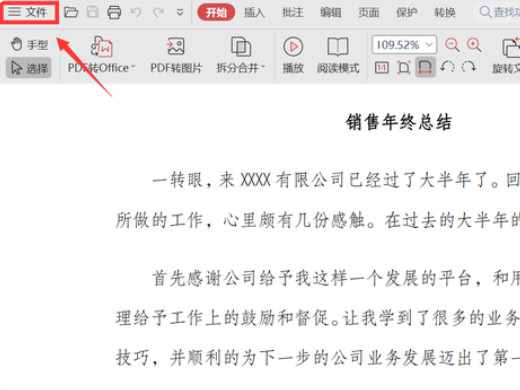This screenshot has width=520, height=390.
Task: Enter 阅读模式 reading mode
Action: [x=338, y=55]
